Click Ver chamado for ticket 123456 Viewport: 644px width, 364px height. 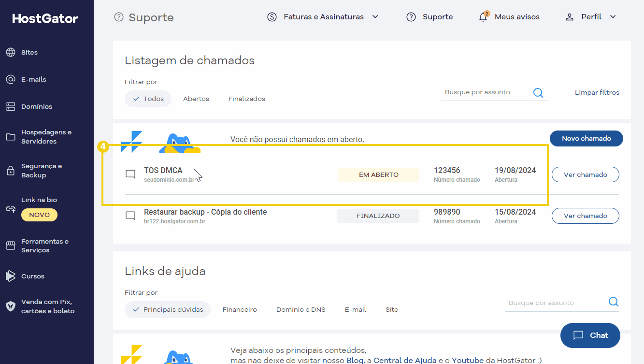pos(586,175)
